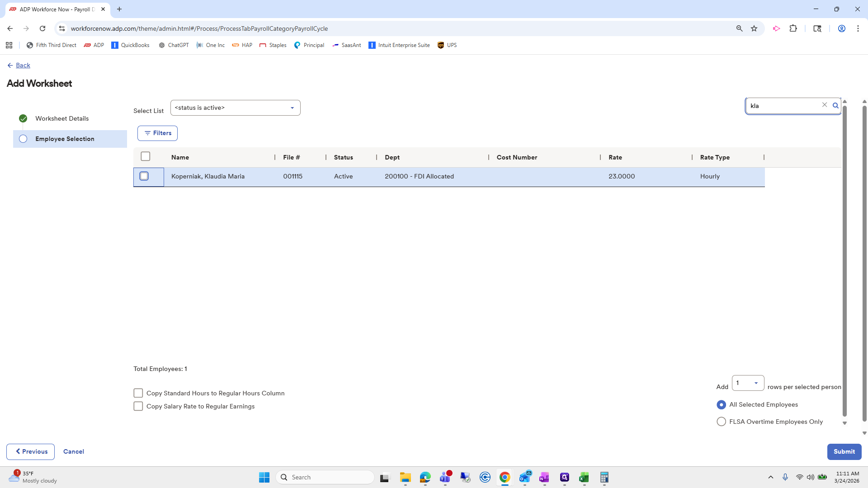Open the Filters panel
The width and height of the screenshot is (868, 488).
click(x=157, y=133)
